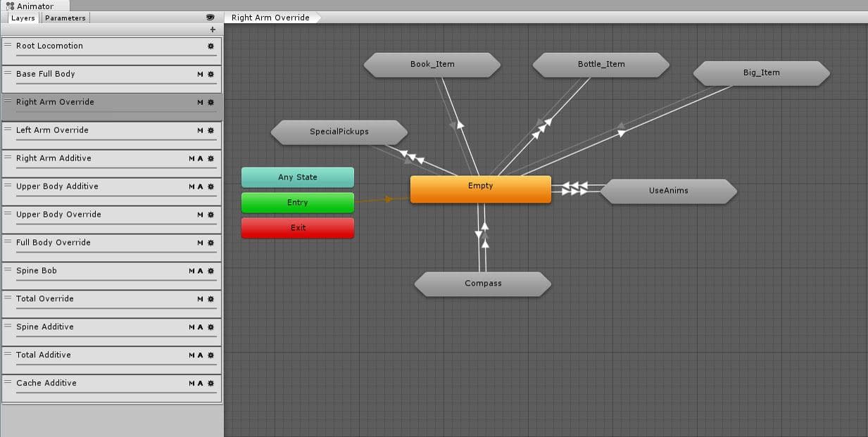
Task: Select the Left Arm Override layer
Action: [x=99, y=130]
